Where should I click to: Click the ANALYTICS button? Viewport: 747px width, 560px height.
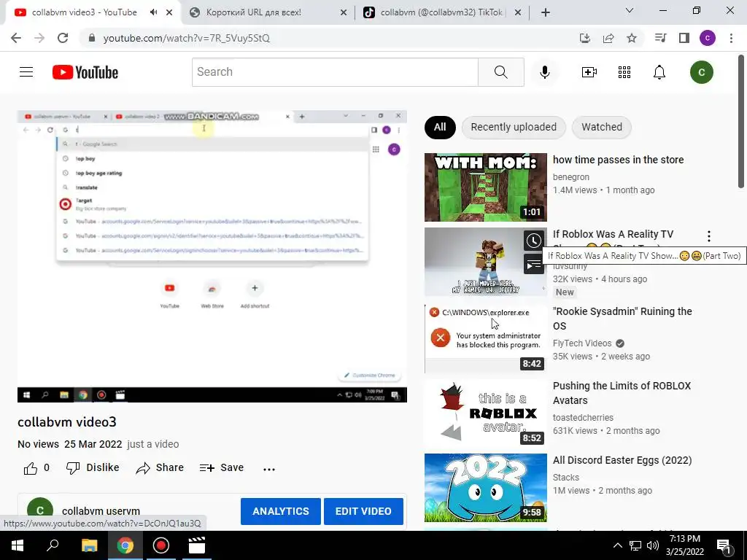click(x=281, y=511)
